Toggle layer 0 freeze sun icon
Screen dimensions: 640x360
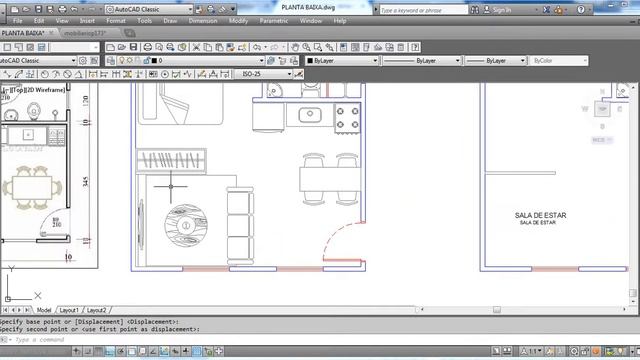pyautogui.click(x=130, y=61)
